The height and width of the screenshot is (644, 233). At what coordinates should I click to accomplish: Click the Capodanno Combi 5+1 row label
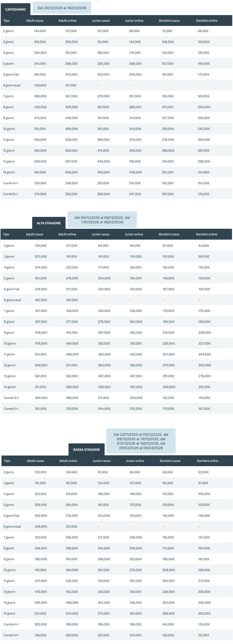pos(10,194)
